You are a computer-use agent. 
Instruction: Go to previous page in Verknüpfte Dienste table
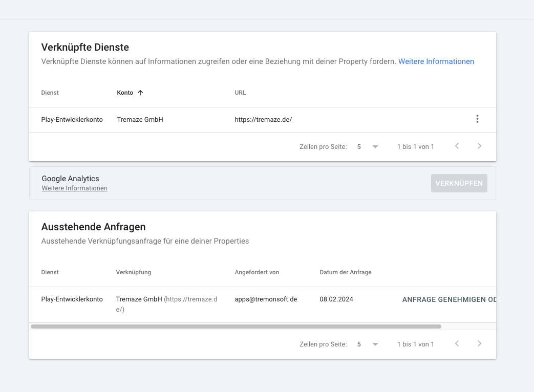point(457,146)
